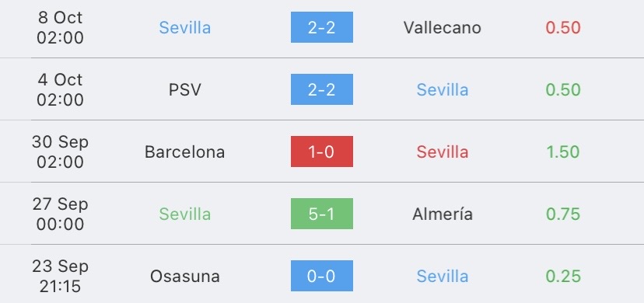
Task: Click the green Sevilla team name
Action: pyautogui.click(x=185, y=214)
